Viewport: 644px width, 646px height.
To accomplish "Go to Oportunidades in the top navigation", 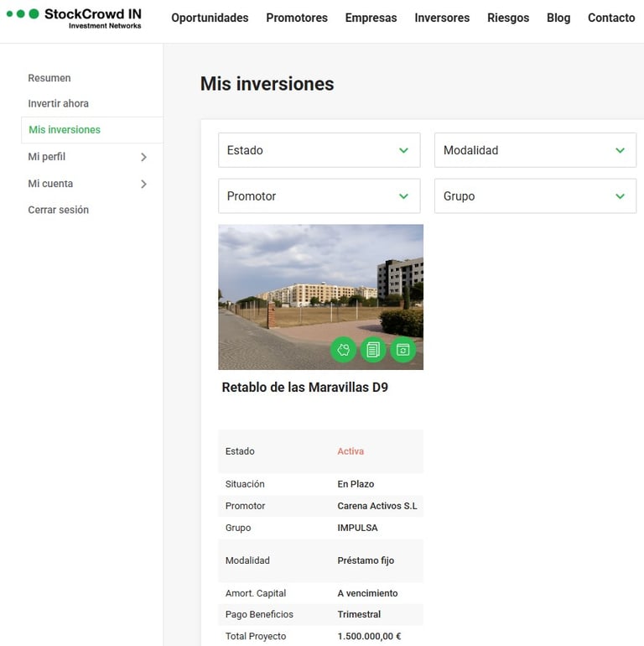I will point(210,18).
